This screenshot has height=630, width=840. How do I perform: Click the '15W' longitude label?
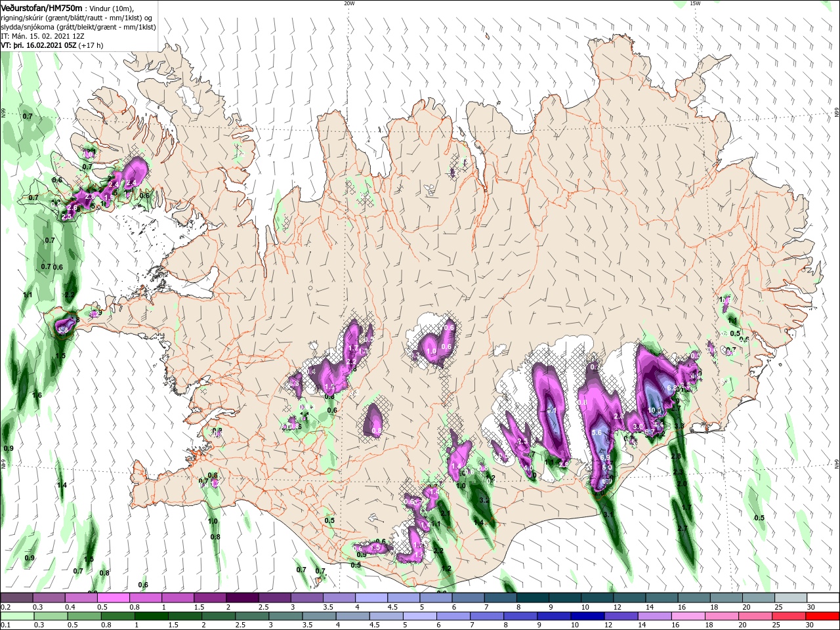(695, 3)
